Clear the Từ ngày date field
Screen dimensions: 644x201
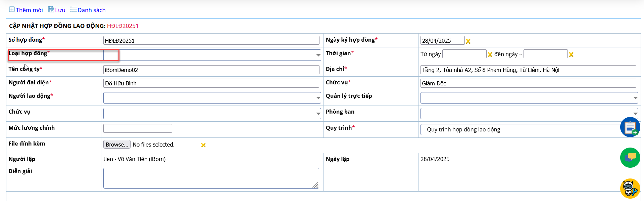click(x=490, y=54)
